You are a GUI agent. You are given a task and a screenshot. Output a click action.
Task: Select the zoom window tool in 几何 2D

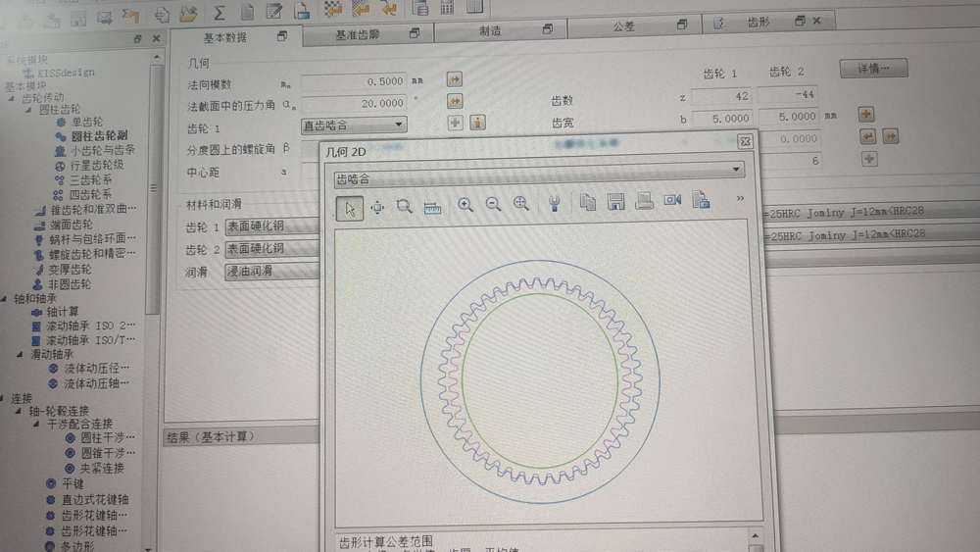tap(405, 206)
